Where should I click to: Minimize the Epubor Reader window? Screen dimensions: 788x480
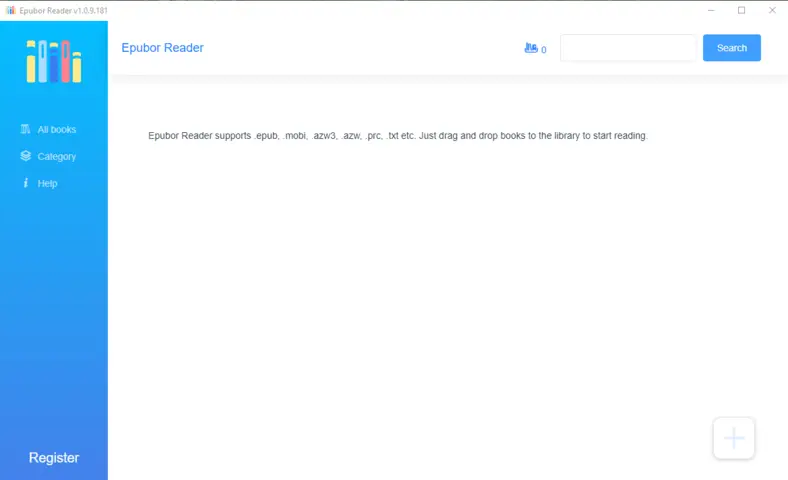pyautogui.click(x=711, y=10)
